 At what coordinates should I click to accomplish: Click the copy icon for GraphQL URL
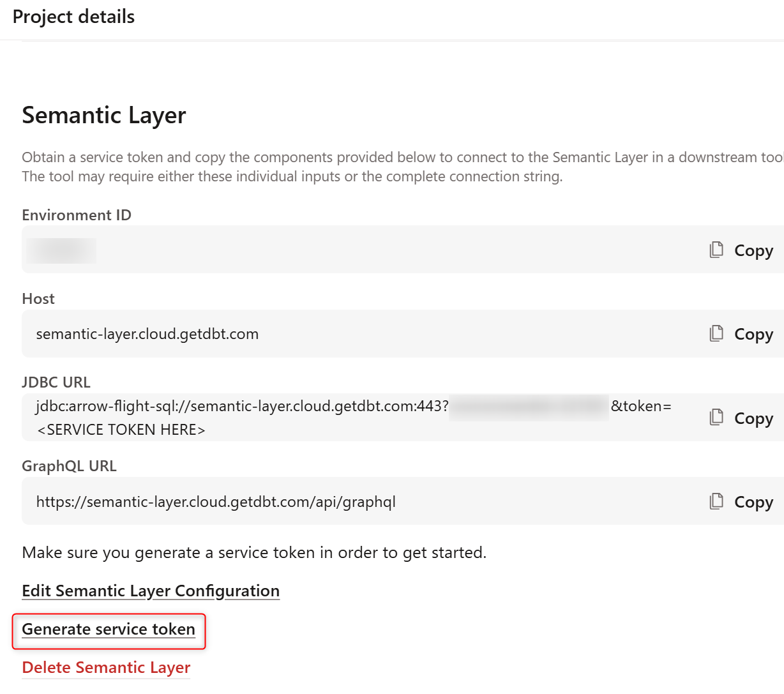point(716,501)
